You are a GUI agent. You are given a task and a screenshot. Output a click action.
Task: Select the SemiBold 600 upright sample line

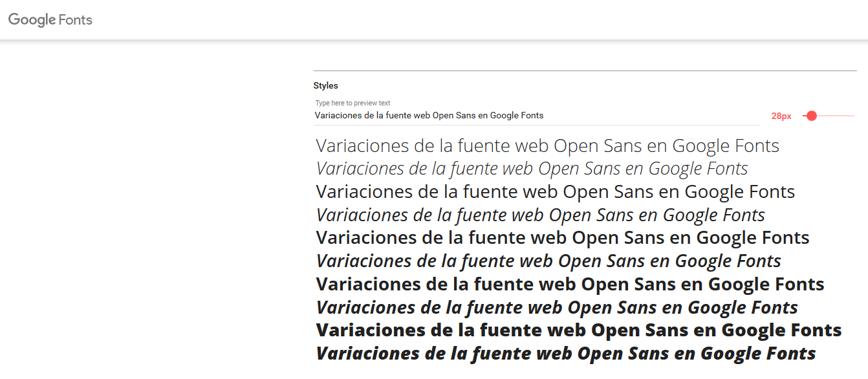click(x=563, y=238)
